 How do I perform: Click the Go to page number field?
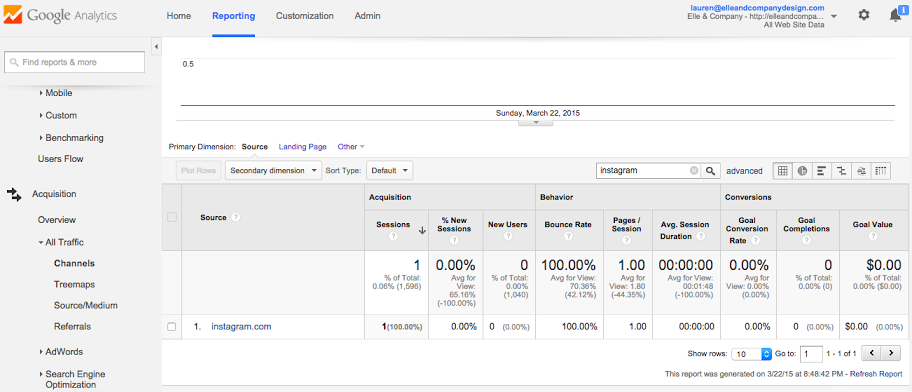811,354
